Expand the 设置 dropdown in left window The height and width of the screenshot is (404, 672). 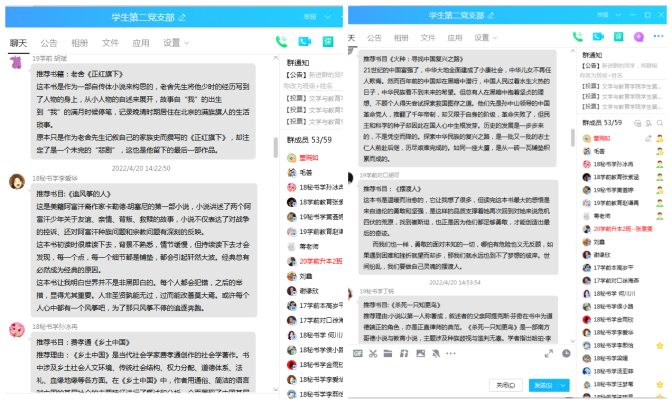pos(176,43)
